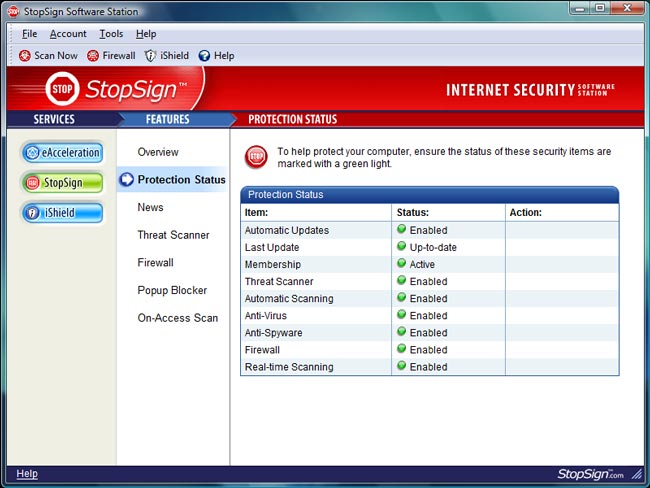This screenshot has height=488, width=650.
Task: Click the window resize grip in corner
Action: click(637, 474)
